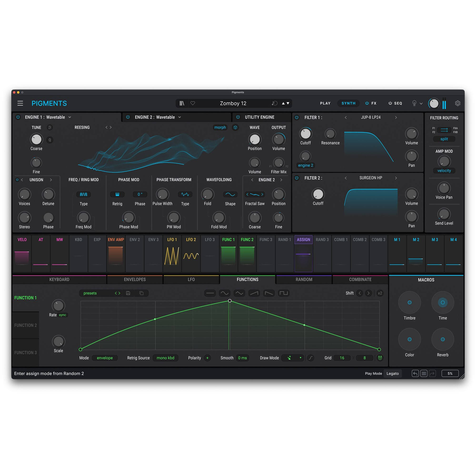The width and height of the screenshot is (476, 476).
Task: Copy the function with the copy icon
Action: [141, 293]
